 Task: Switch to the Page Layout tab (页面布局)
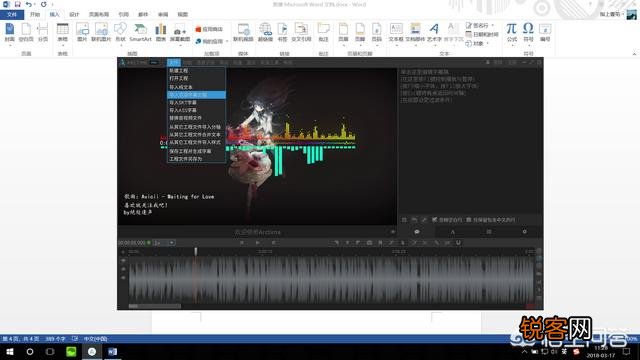[99, 14]
